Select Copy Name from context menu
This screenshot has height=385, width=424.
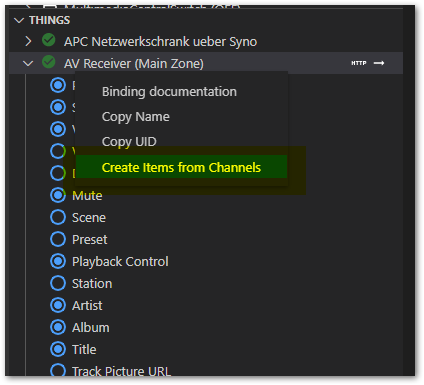[x=136, y=117]
